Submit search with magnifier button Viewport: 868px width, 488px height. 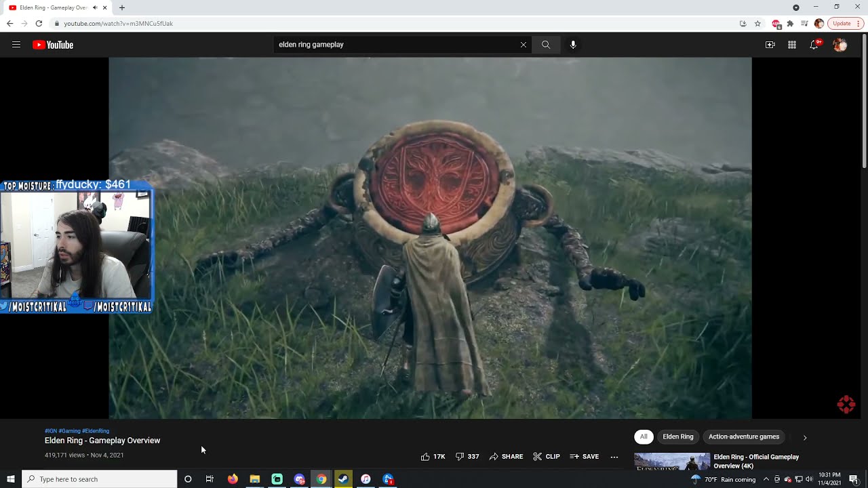pos(546,45)
